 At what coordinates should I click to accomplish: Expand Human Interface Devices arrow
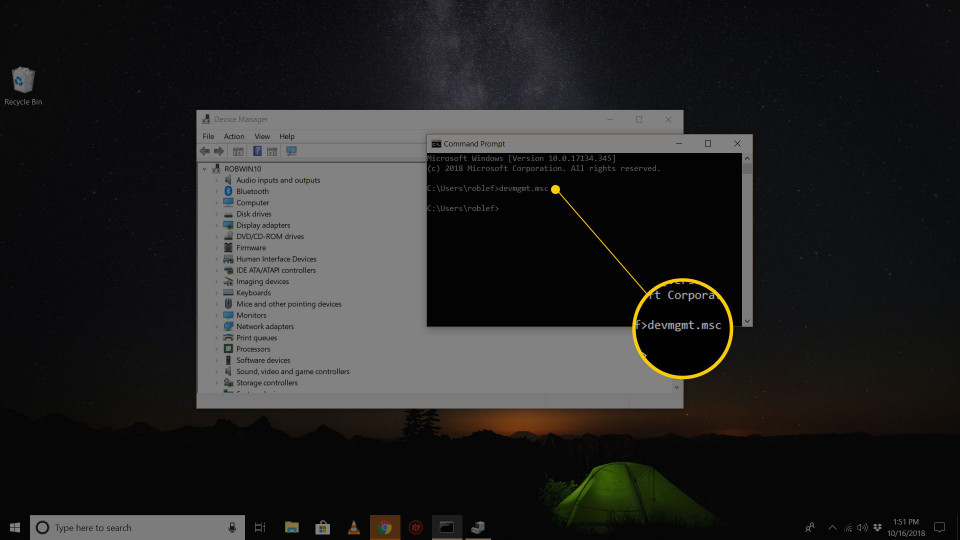click(216, 259)
